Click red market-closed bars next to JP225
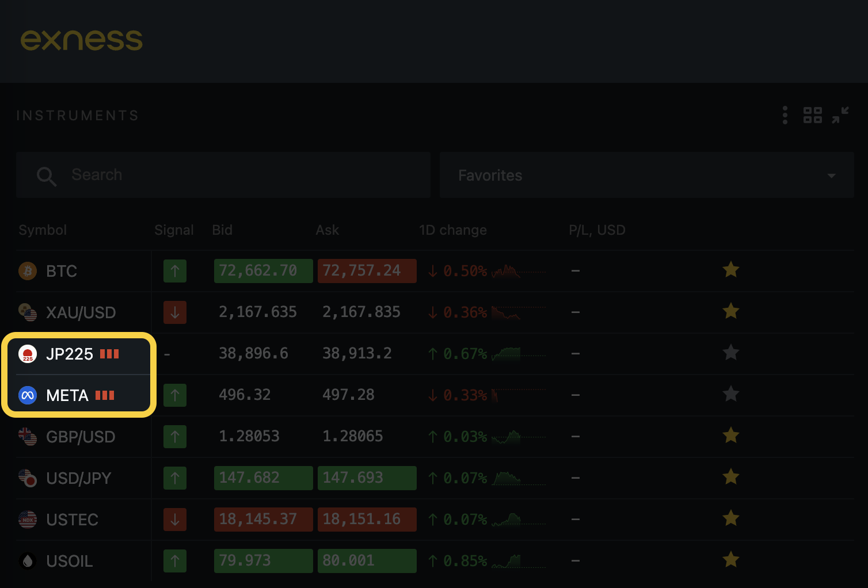868x588 pixels. pyautogui.click(x=109, y=354)
